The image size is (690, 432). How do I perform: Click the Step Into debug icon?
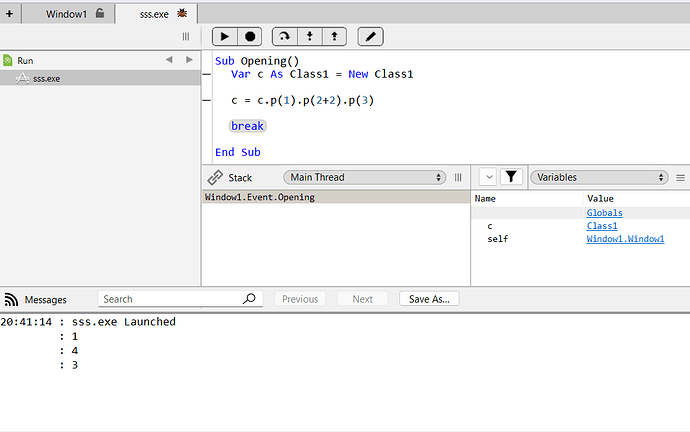point(310,37)
